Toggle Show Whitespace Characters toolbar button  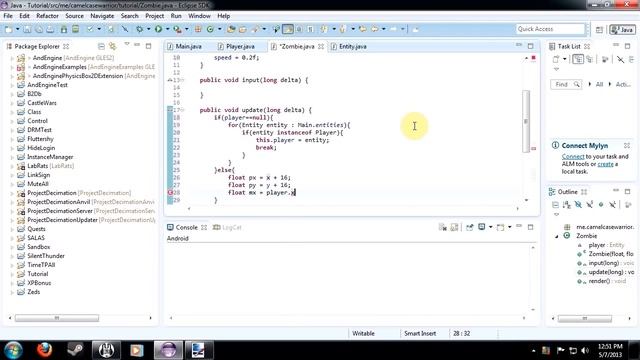[x=310, y=29]
